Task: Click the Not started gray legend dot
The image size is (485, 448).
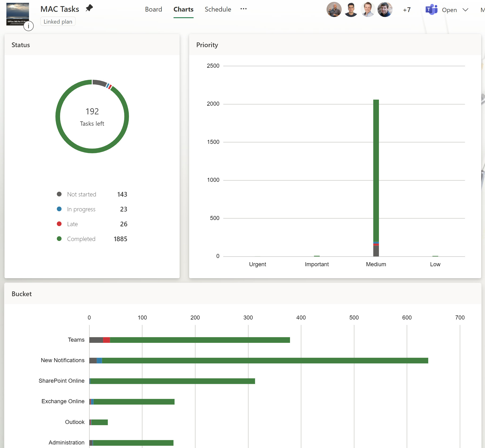Action: tap(59, 194)
